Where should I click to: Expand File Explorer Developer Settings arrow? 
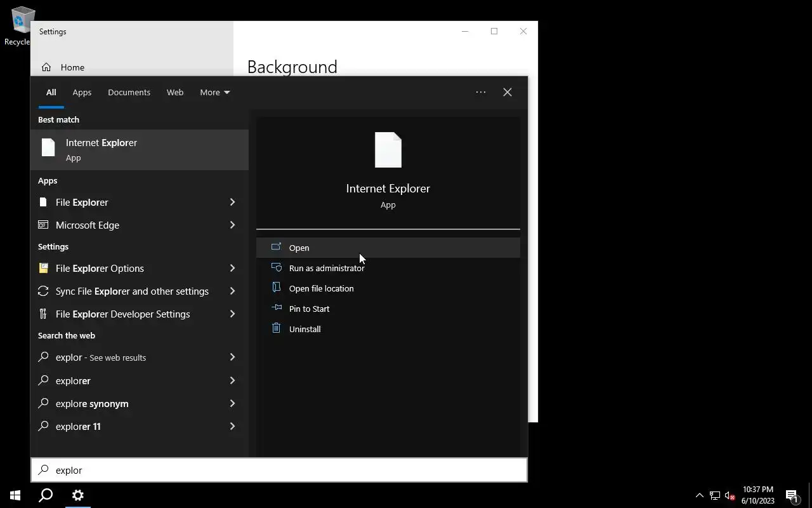click(232, 314)
